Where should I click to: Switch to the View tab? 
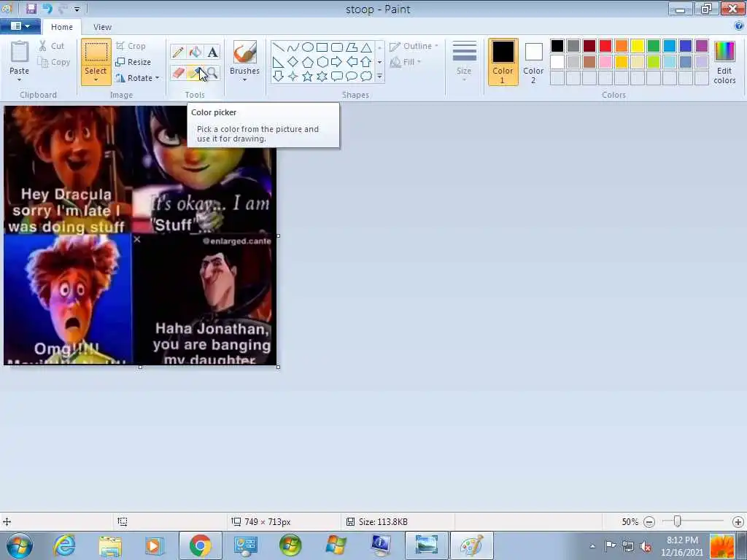click(x=102, y=27)
